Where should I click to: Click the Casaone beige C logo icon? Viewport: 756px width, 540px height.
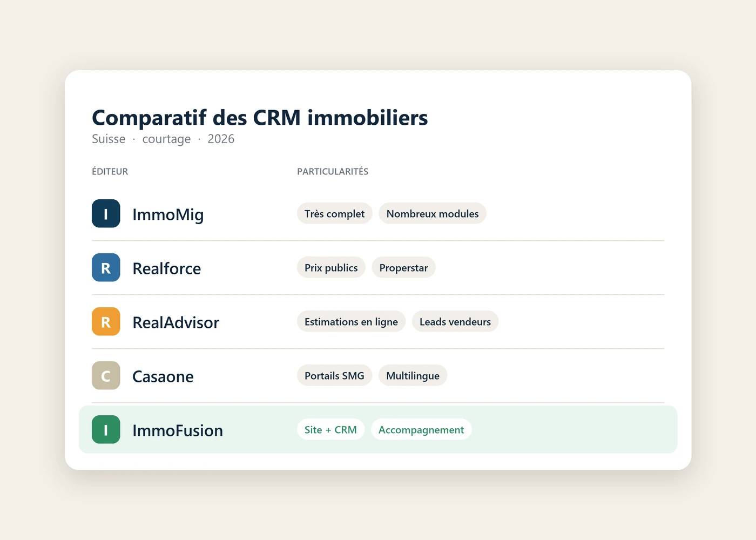[106, 375]
